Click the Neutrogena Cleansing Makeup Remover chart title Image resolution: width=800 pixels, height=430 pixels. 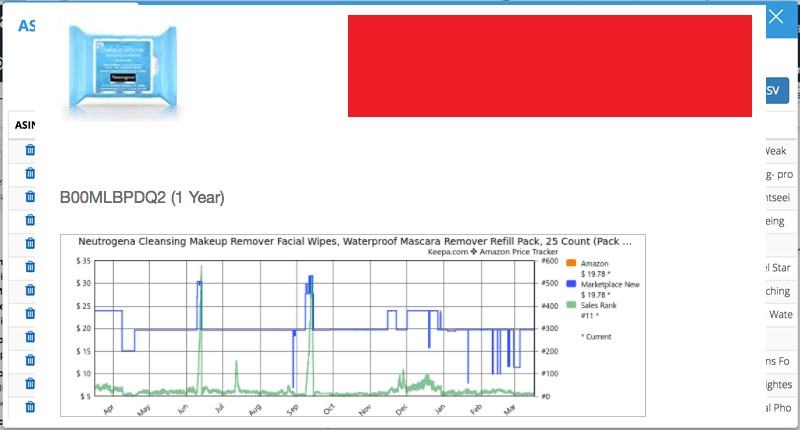click(355, 241)
